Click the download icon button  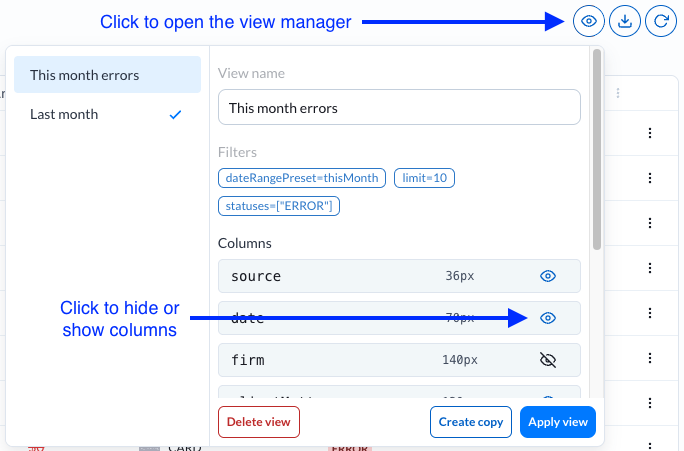pyautogui.click(x=625, y=21)
